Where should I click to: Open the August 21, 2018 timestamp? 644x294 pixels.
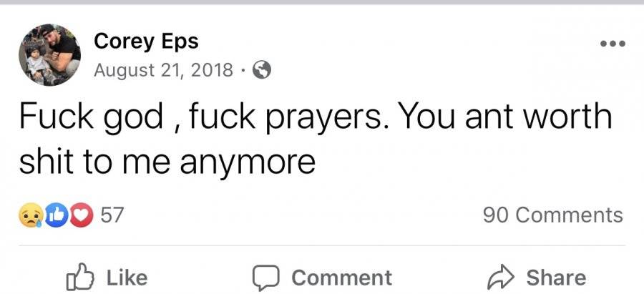[163, 70]
